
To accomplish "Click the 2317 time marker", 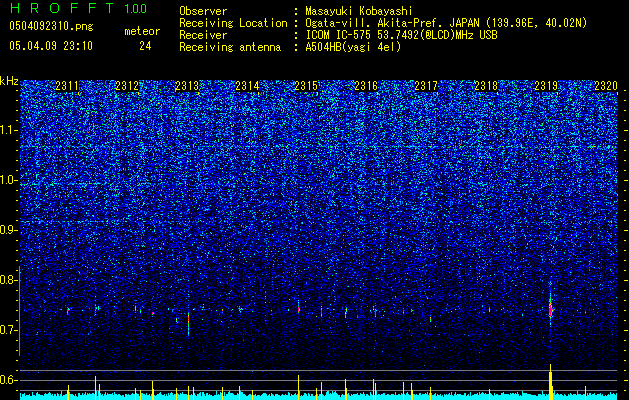I will tap(426, 86).
